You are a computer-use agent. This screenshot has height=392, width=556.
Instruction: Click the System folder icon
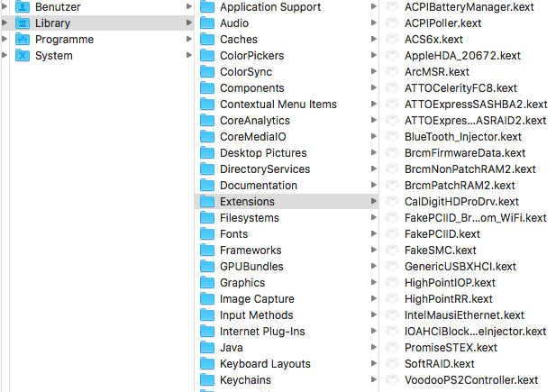pyautogui.click(x=23, y=55)
